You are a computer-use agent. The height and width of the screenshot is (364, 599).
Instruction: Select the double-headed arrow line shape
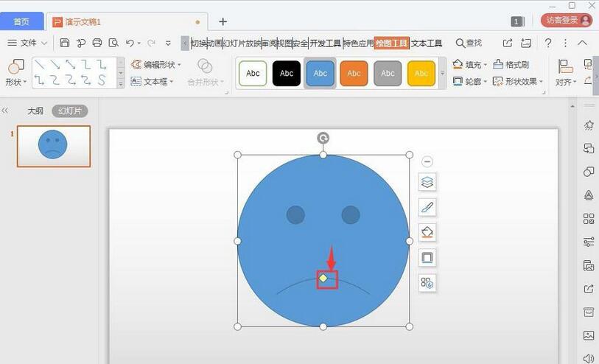click(70, 65)
